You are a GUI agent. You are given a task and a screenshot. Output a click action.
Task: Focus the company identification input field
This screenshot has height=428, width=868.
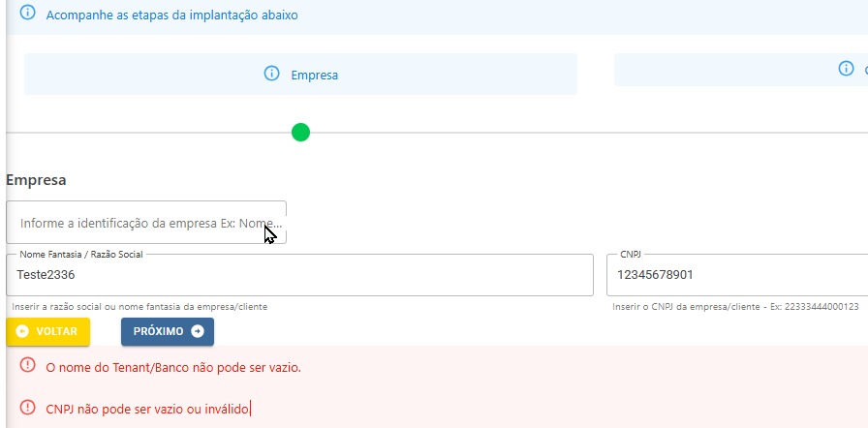[x=146, y=223]
